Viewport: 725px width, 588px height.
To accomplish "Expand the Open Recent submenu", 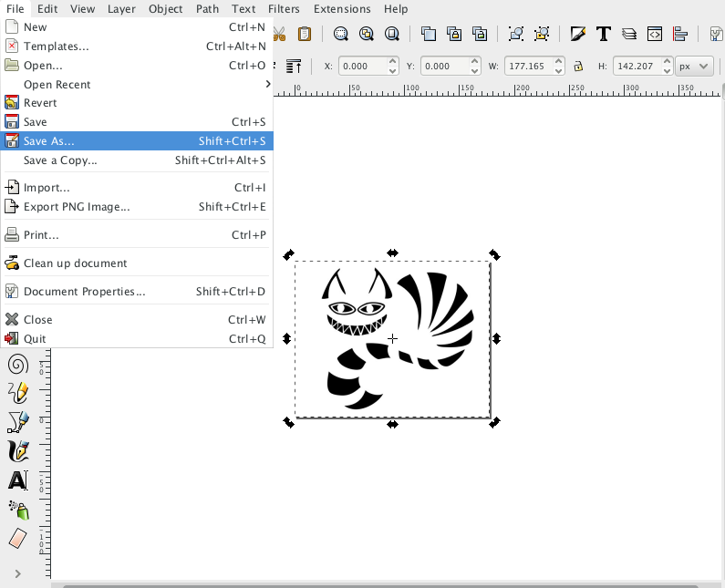I will click(137, 84).
